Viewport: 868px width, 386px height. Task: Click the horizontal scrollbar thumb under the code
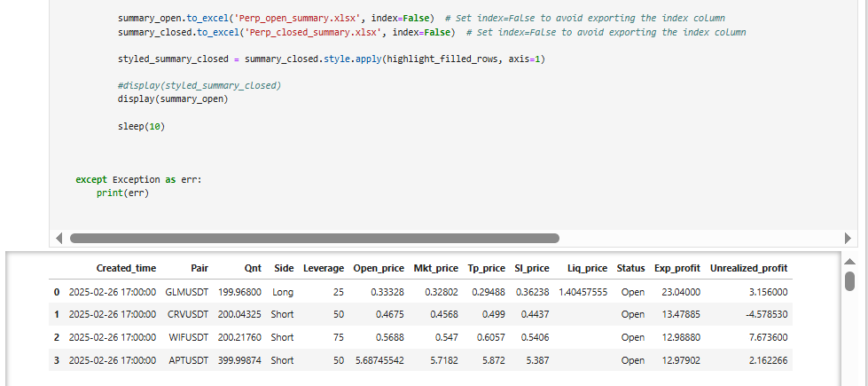(x=315, y=238)
